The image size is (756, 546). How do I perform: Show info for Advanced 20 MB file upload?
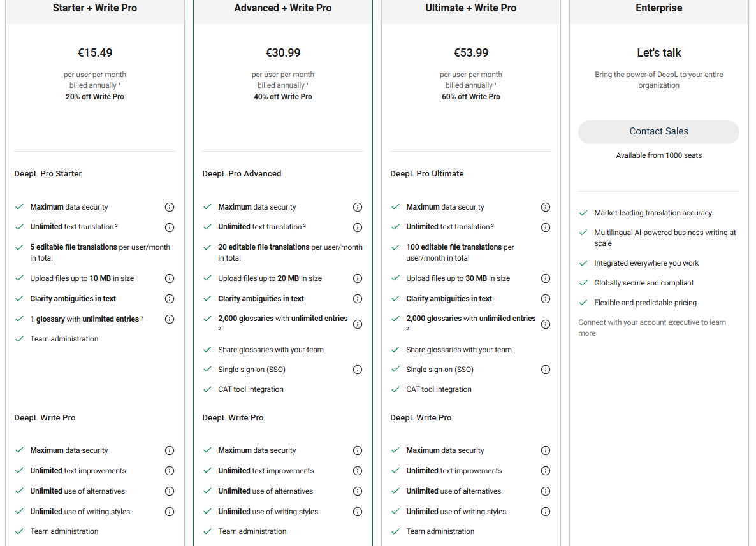point(357,278)
